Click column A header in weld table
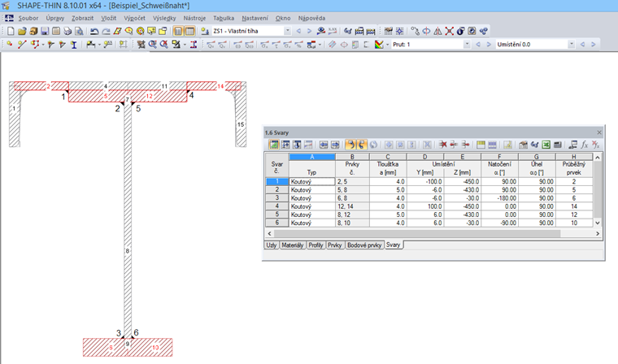This screenshot has width=618, height=364. click(312, 157)
